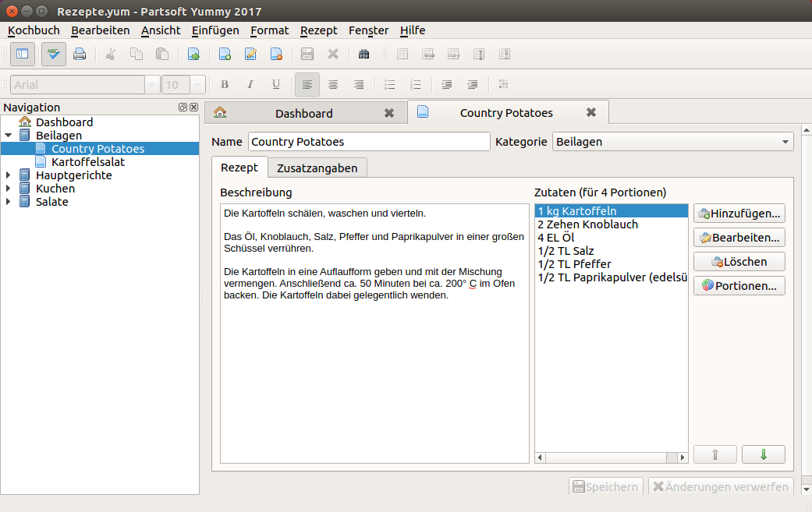Screen dimensions: 812x512
Task: Click the delete recipe icon with red minus
Action: pos(276,55)
